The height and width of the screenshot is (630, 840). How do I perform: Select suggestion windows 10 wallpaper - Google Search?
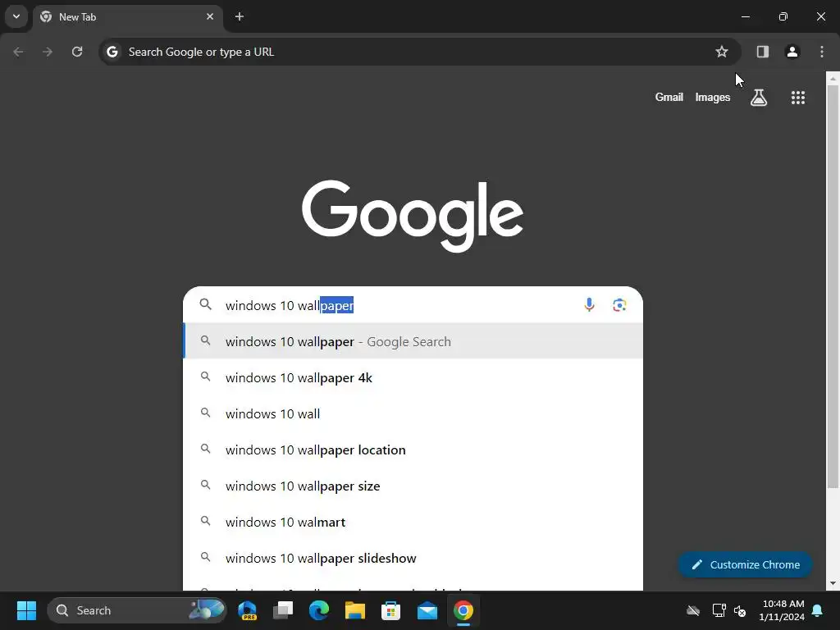(x=413, y=341)
